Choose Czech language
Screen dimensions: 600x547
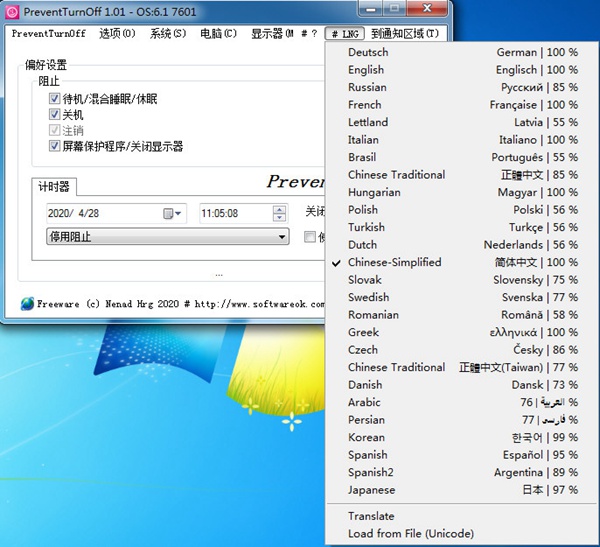pyautogui.click(x=463, y=350)
